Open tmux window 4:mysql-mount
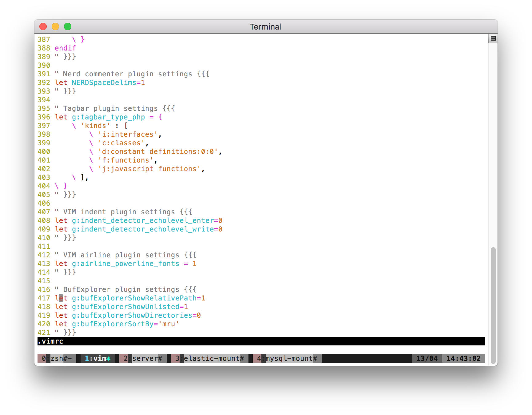The width and height of the screenshot is (532, 415). coord(287,358)
